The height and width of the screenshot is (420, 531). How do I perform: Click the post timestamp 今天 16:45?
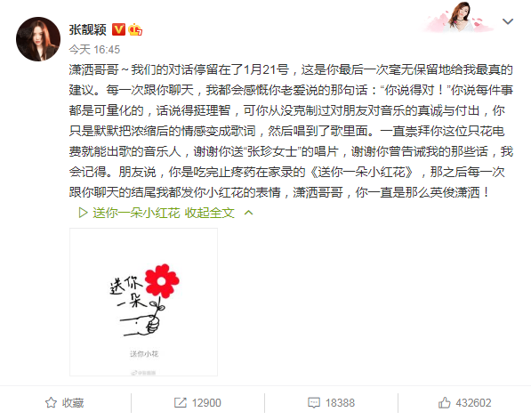(94, 50)
